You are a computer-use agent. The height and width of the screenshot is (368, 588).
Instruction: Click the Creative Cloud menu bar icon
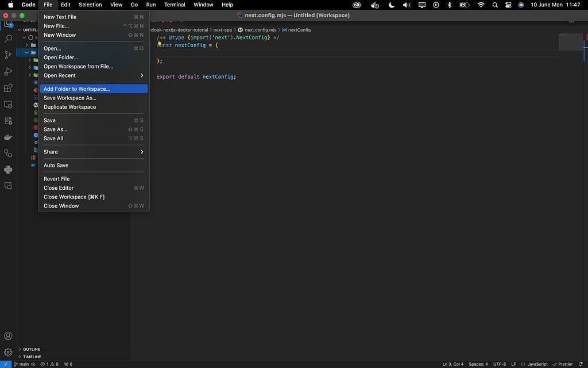click(x=357, y=5)
